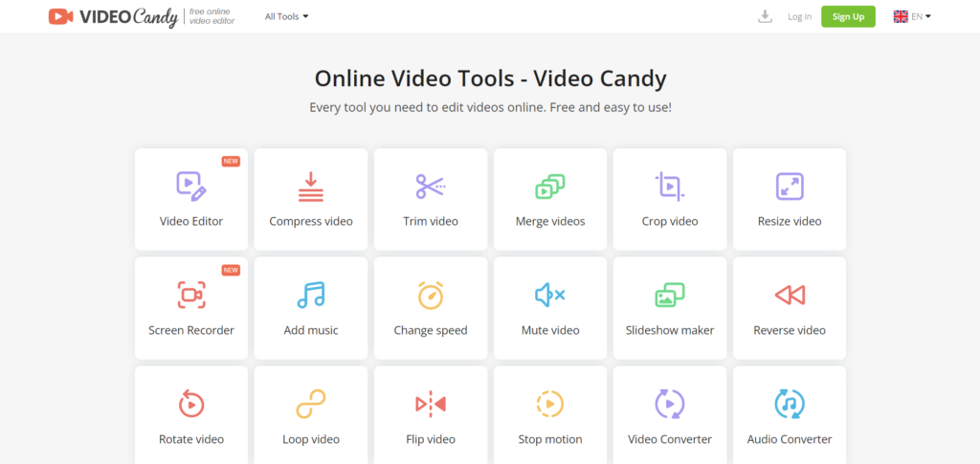The height and width of the screenshot is (464, 980).
Task: Click the VIDEO Candy brand name text
Action: (x=129, y=17)
